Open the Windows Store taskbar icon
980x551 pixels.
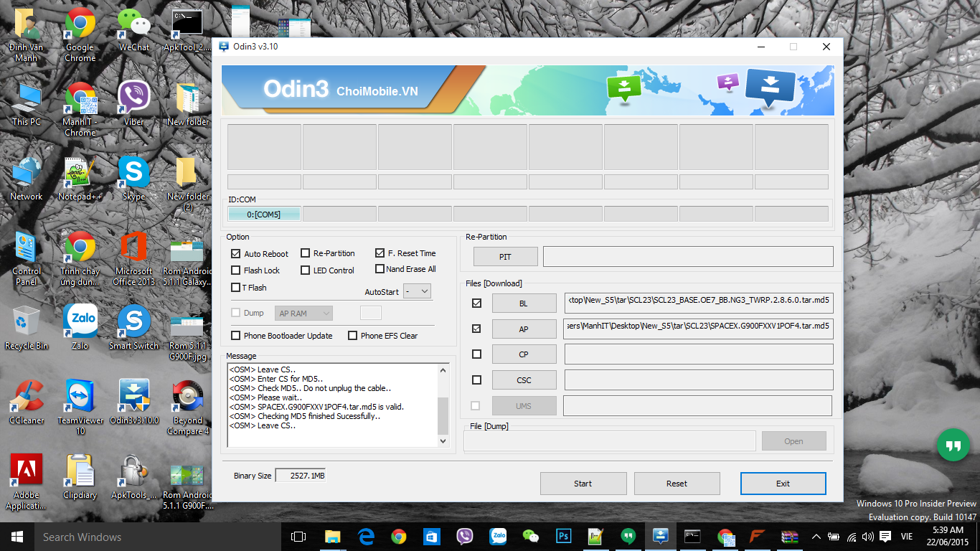[431, 537]
